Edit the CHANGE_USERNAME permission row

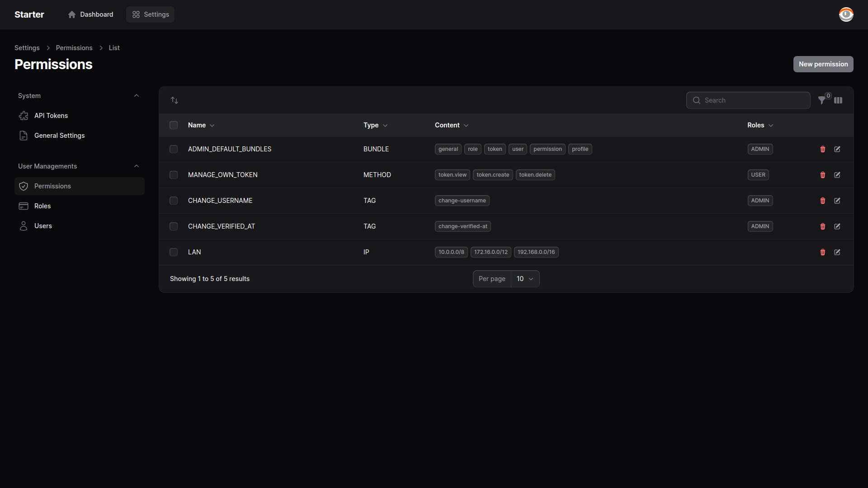coord(837,201)
